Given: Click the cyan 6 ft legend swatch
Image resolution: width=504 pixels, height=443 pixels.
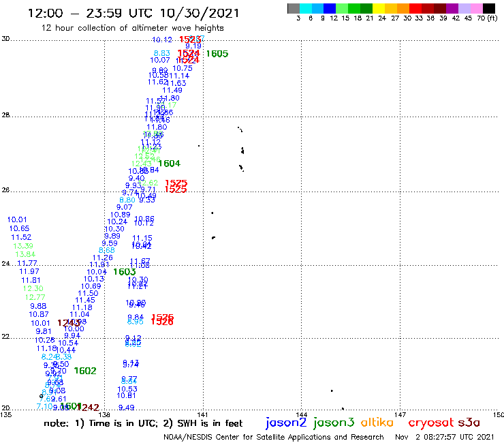Looking at the screenshot, I should click(x=306, y=8).
